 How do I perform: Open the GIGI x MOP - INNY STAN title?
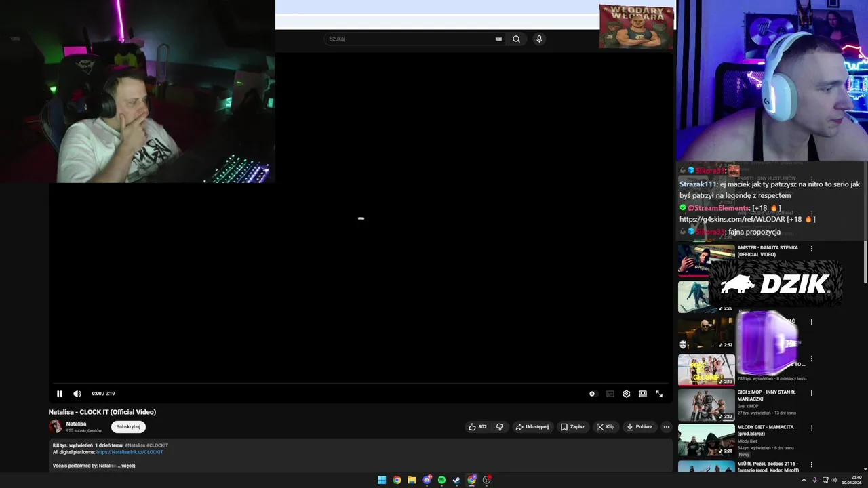pos(767,395)
